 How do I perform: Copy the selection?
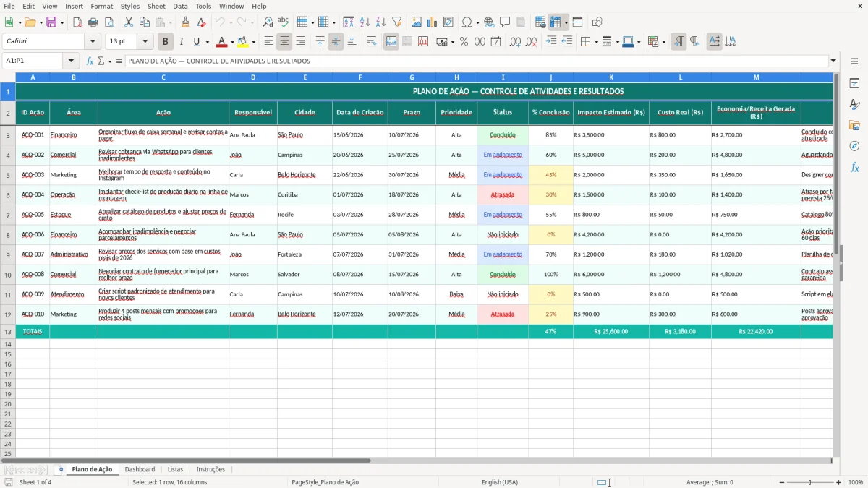(x=145, y=22)
